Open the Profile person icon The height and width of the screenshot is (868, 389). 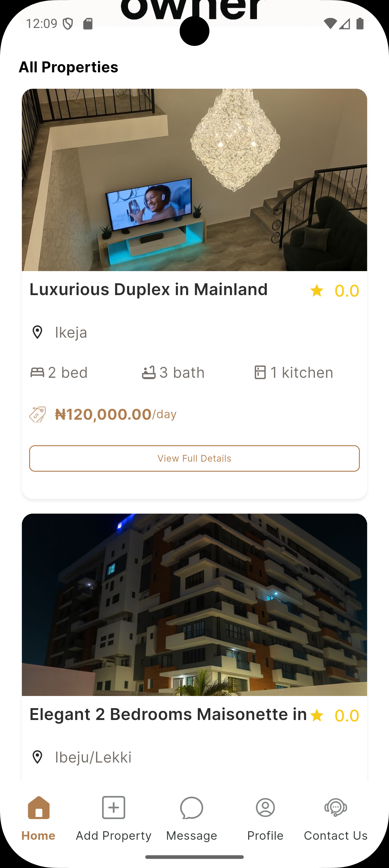[265, 808]
